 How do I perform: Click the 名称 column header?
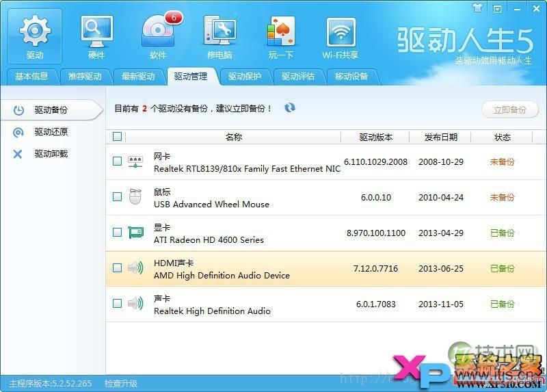233,138
